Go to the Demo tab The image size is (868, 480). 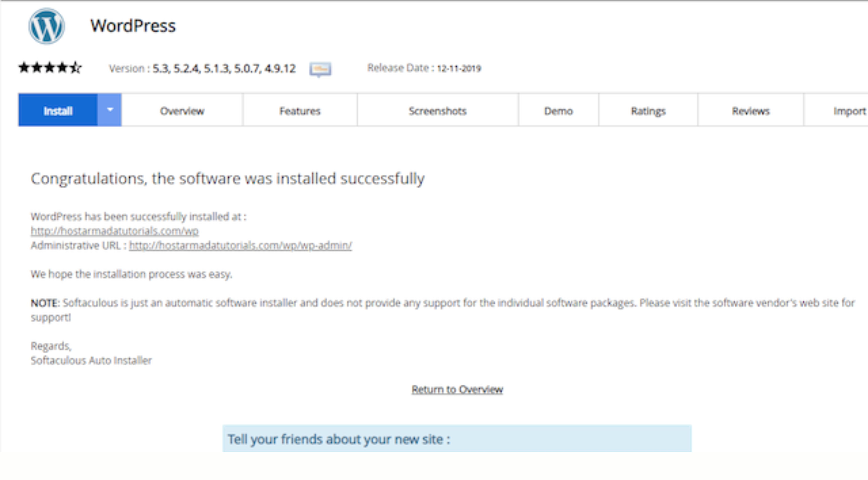558,110
